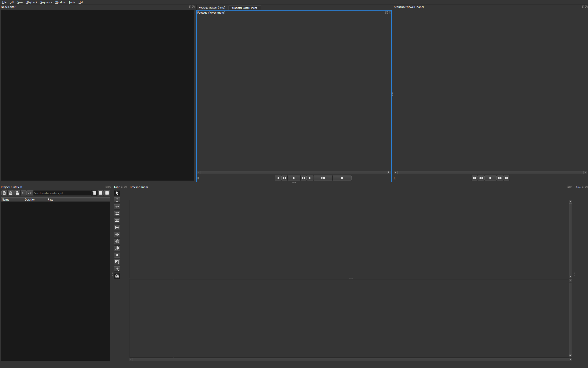
Task: Go to start in Sequence Viewer
Action: (474, 178)
